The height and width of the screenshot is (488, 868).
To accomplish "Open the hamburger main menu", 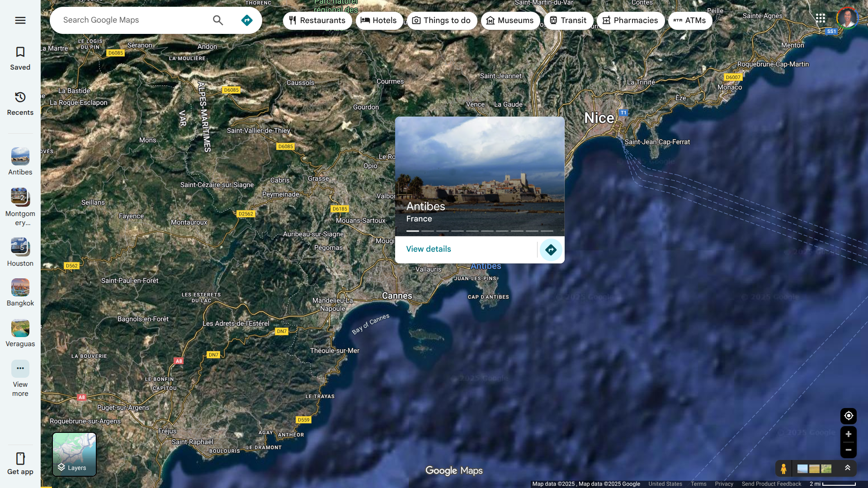I will [20, 20].
